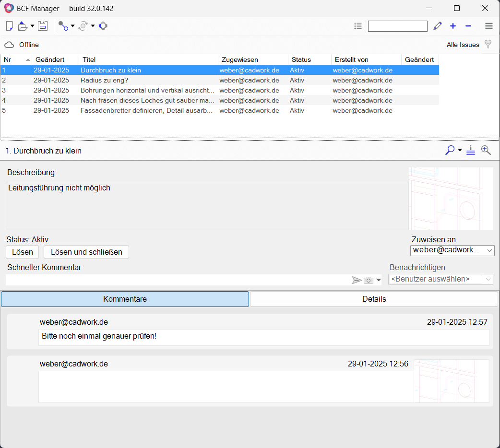Save file with the floppy disk icon
The image size is (500, 448).
tap(43, 26)
